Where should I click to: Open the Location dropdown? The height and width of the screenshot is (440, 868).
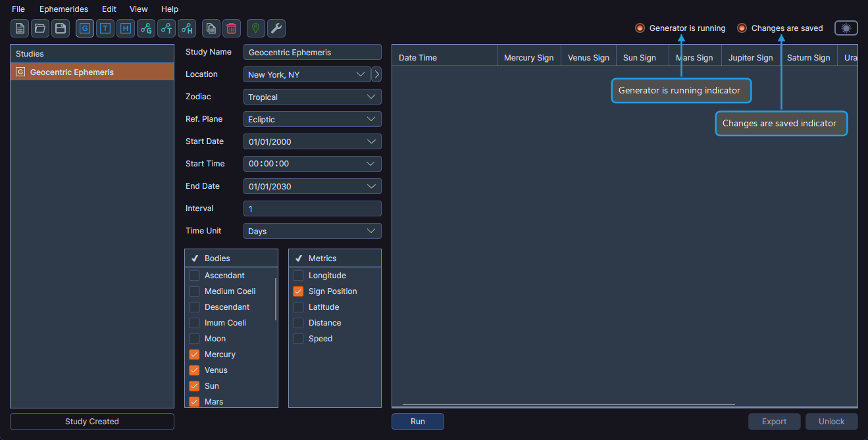(306, 74)
